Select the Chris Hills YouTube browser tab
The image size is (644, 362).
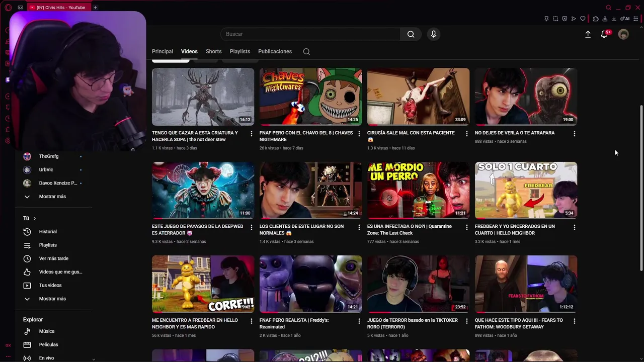click(58, 8)
